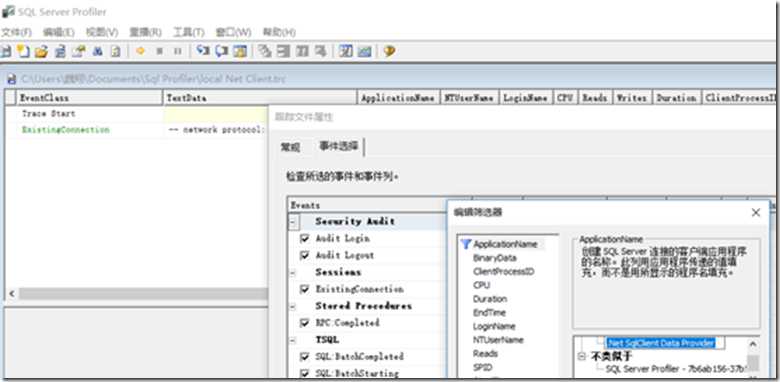Collapse the 不类似于 filter node
This screenshot has width=780, height=382.
pos(582,356)
